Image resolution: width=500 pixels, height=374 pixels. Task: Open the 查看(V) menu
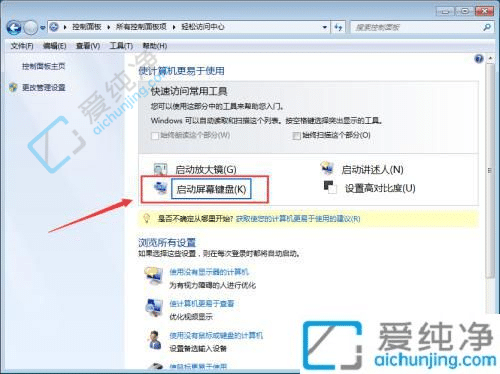(x=88, y=46)
